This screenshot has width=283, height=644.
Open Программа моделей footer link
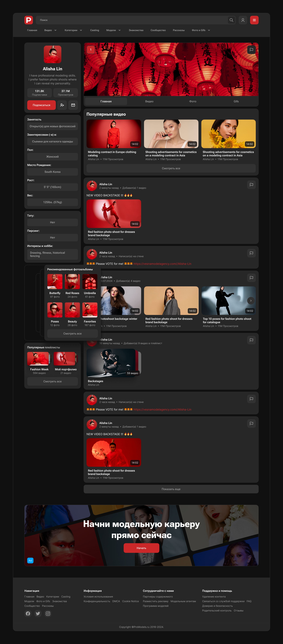pyautogui.click(x=156, y=606)
